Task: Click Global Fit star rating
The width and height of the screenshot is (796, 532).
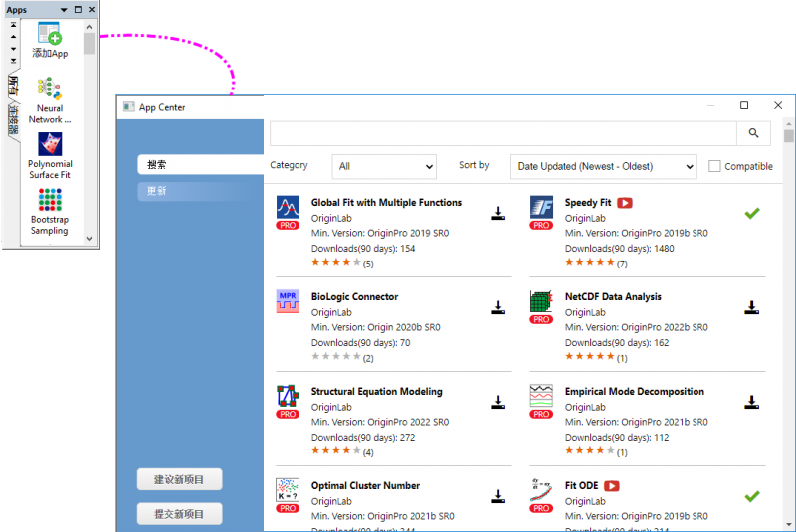Action: pyautogui.click(x=336, y=263)
